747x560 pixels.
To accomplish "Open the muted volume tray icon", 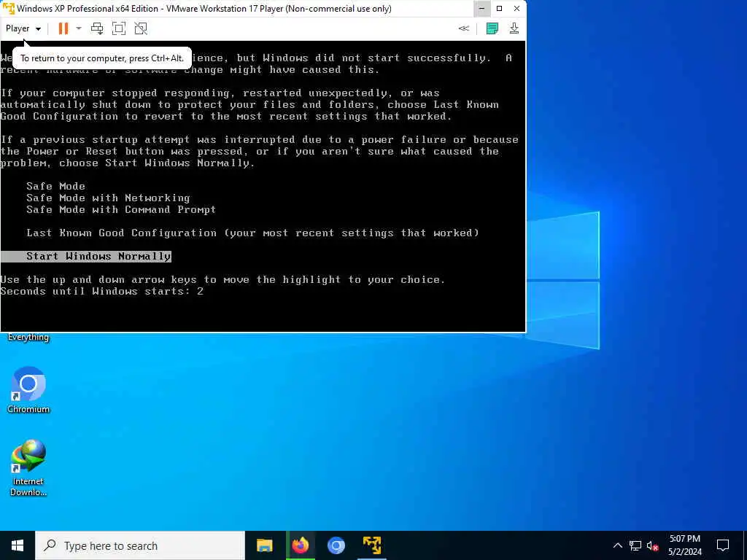I will (x=653, y=545).
